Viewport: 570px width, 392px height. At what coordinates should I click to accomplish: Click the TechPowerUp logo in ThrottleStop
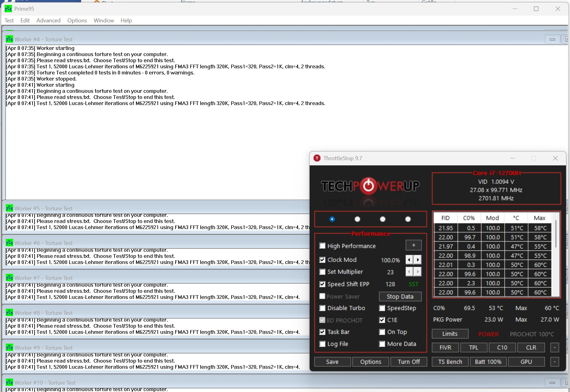[370, 186]
